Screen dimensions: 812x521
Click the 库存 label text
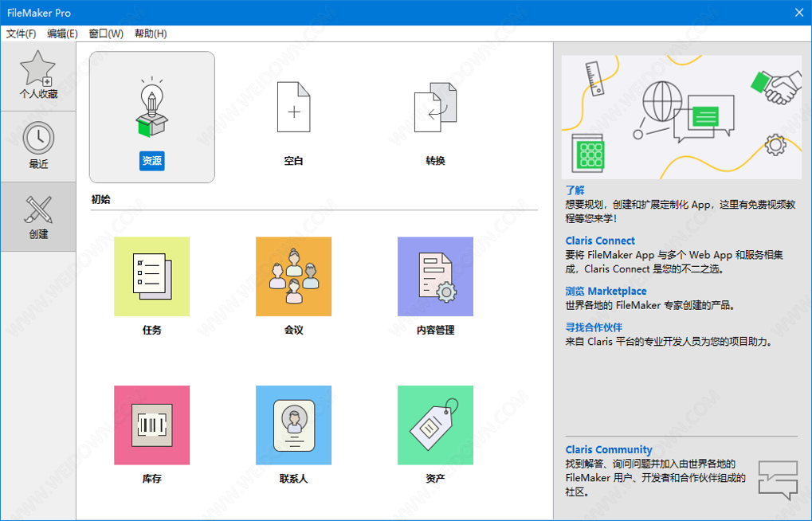click(151, 479)
